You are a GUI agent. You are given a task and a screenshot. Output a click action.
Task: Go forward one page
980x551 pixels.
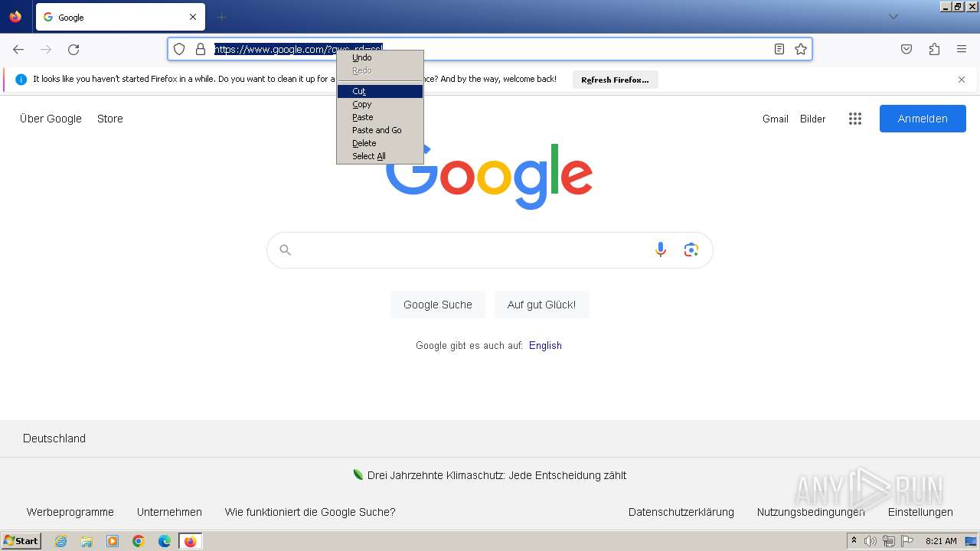[x=46, y=50]
